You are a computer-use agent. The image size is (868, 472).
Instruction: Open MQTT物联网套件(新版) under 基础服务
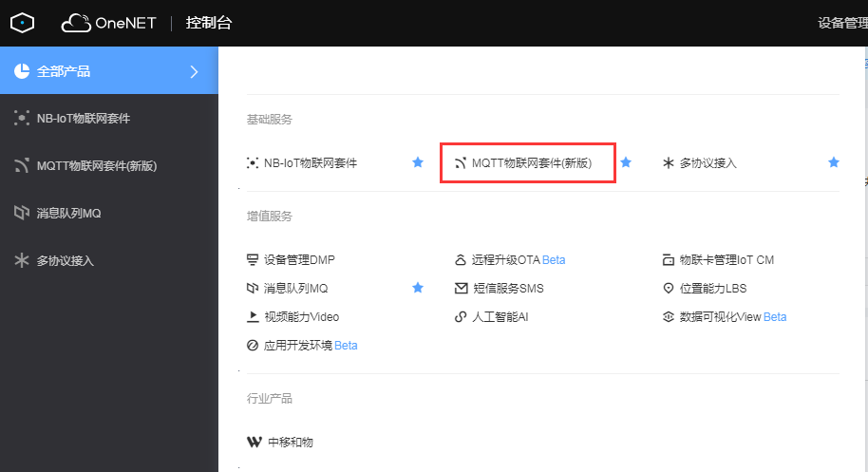click(532, 162)
